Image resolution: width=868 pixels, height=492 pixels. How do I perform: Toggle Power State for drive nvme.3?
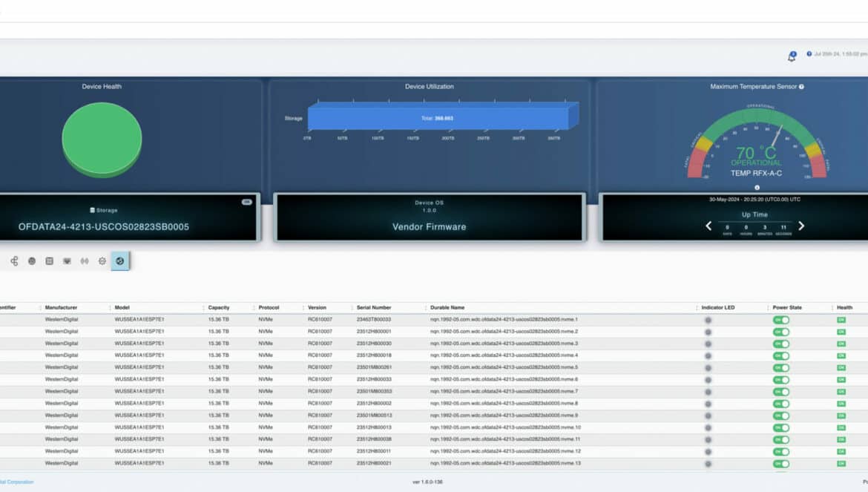(781, 344)
